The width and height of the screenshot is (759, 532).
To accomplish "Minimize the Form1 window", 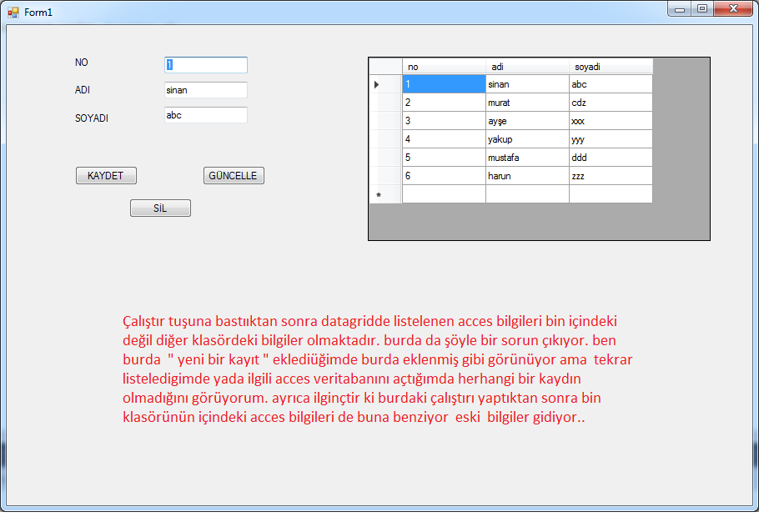I will point(681,8).
